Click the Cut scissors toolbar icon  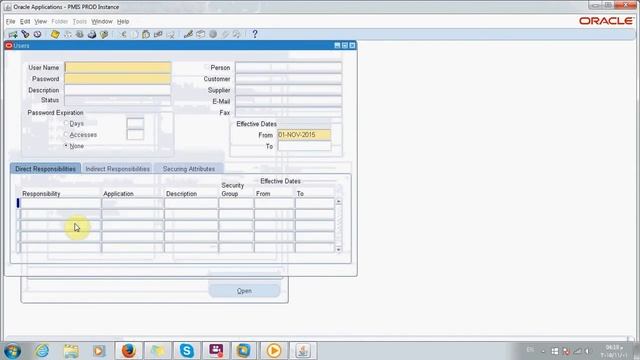[x=123, y=34]
